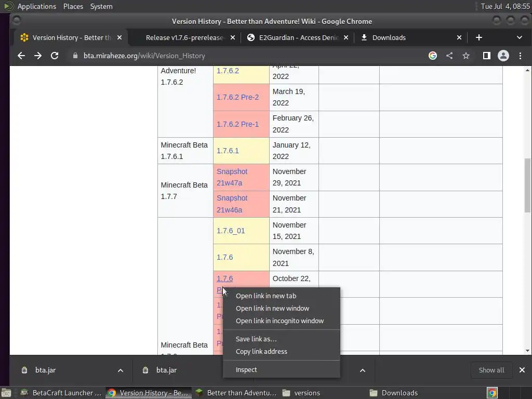
Task: Open a new tab with plus button
Action: [x=478, y=37]
